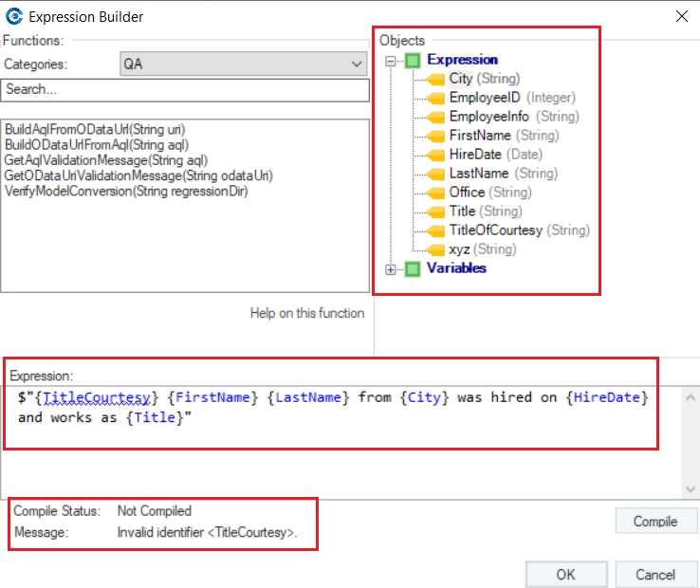Image resolution: width=700 pixels, height=588 pixels.
Task: Choose VerifyModelConversion(String regressionDir) function
Action: tap(126, 191)
